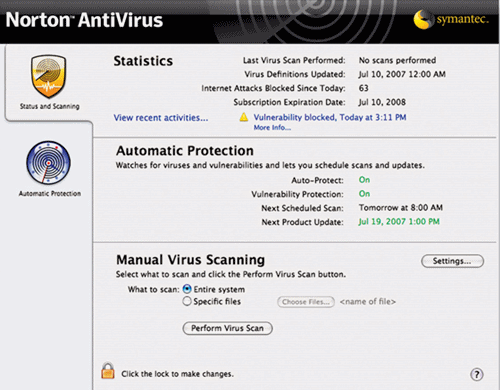The width and height of the screenshot is (500, 390).
Task: Open the Vulnerability blocked notification link
Action: tap(330, 117)
